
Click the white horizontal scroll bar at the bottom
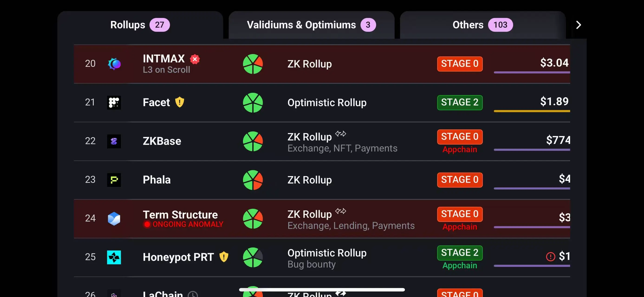click(322, 290)
